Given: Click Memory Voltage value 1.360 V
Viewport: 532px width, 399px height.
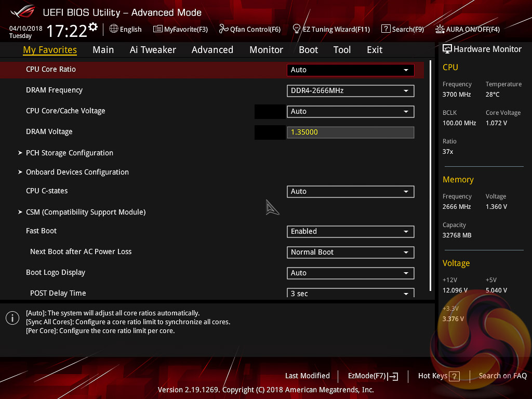Looking at the screenshot, I should 496,207.
